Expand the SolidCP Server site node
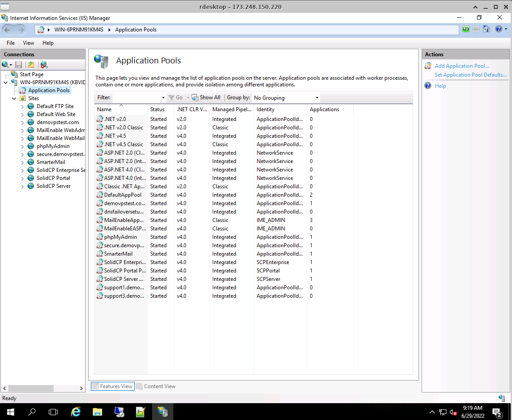The image size is (512, 420). click(x=22, y=187)
